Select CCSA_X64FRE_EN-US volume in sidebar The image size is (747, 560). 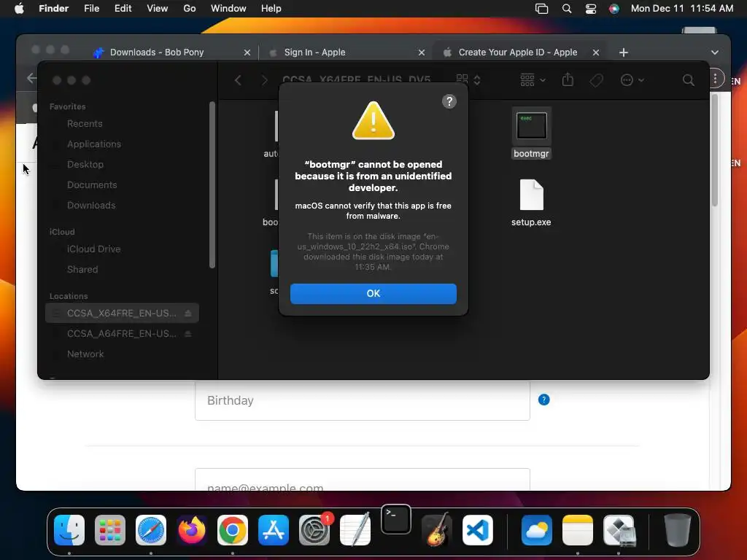point(122,314)
